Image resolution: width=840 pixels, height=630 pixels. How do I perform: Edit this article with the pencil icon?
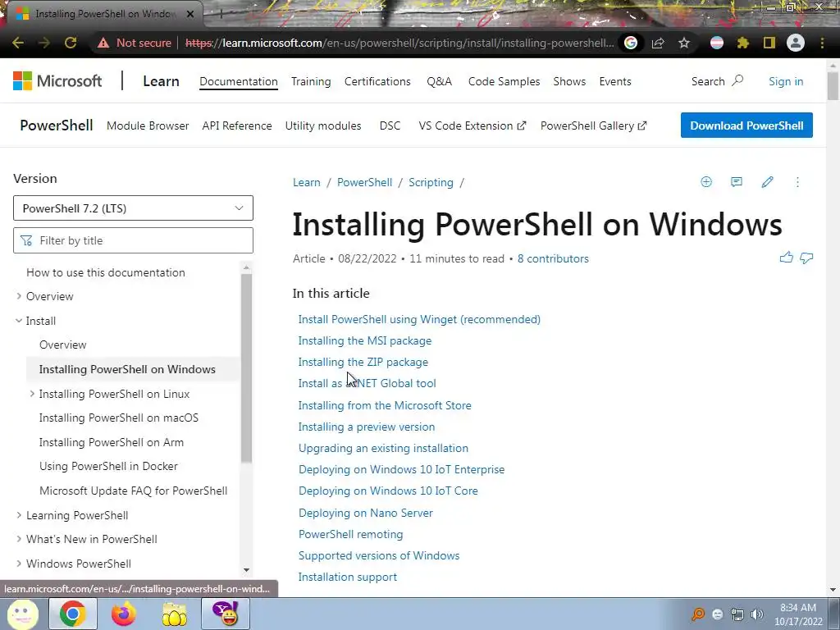pos(767,182)
